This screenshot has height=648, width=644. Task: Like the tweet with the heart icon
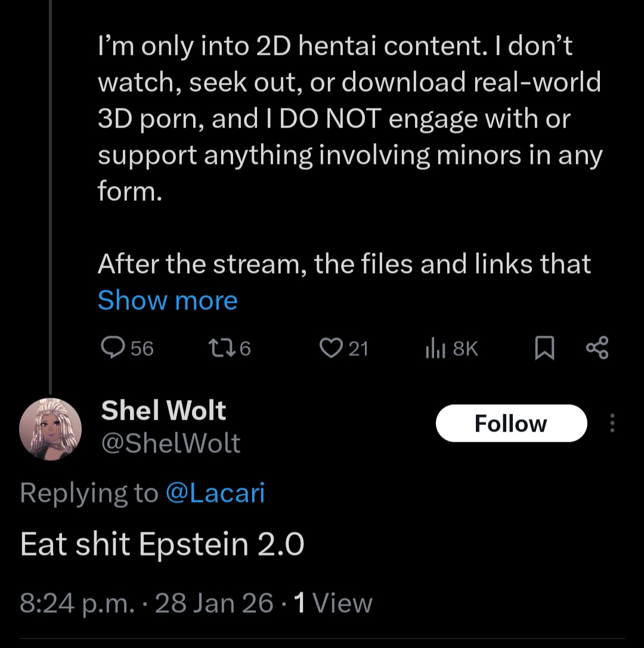[x=331, y=348]
